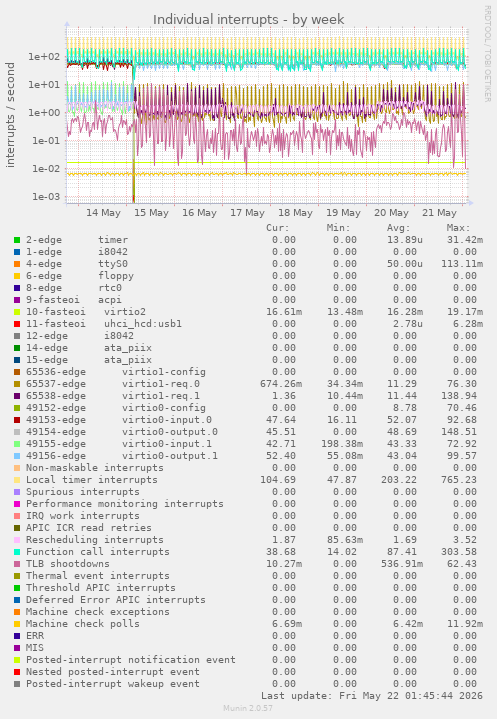Image resolution: width=497 pixels, height=719 pixels.
Task: Click the purple 65538-edge virtio1-req.1 swatch
Action: (x=17, y=396)
